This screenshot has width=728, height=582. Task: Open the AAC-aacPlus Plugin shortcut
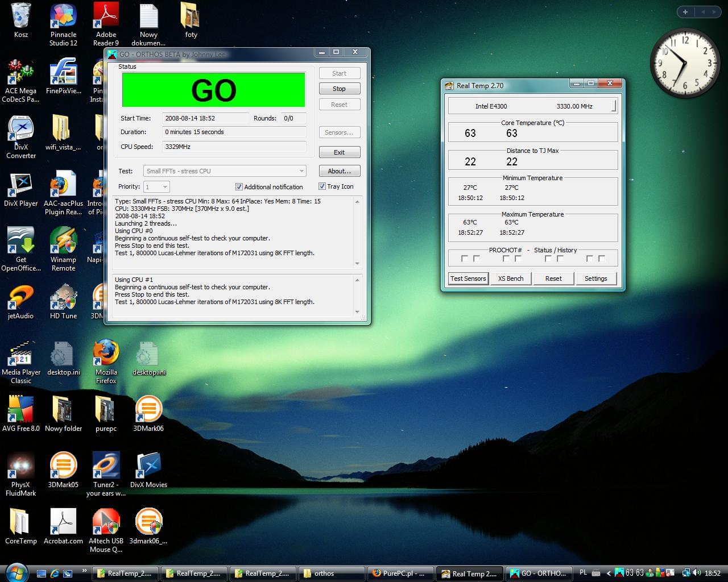(63, 193)
